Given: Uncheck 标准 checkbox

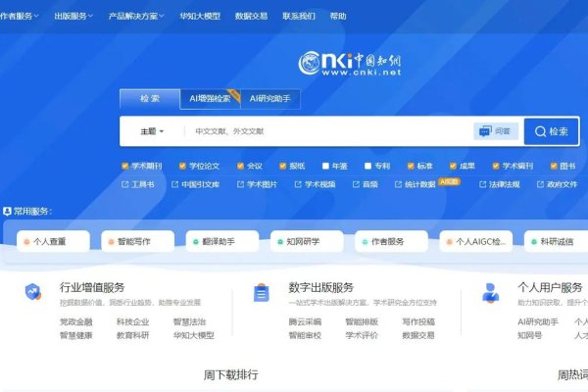Looking at the screenshot, I should [411, 166].
